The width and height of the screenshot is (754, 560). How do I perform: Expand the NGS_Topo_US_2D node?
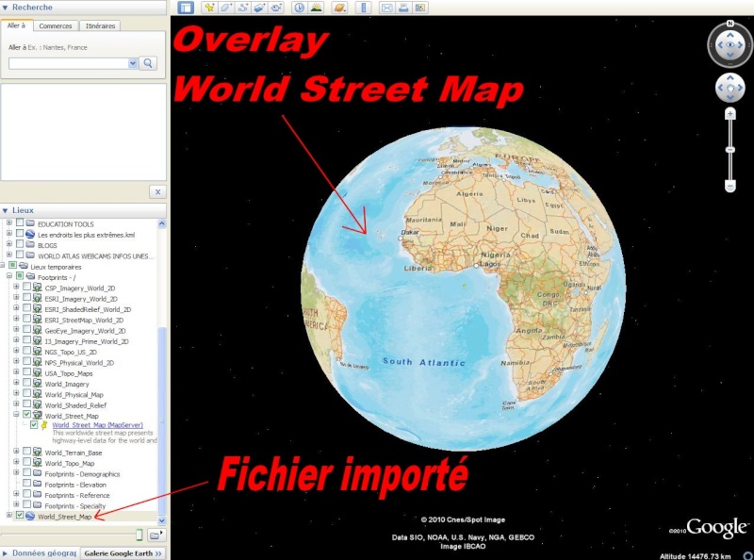click(16, 352)
